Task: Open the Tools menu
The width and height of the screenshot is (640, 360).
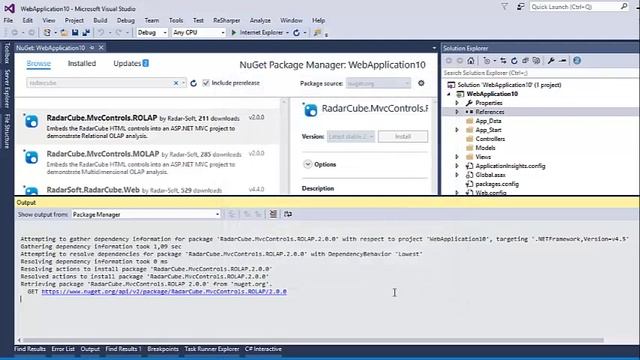Action: (x=176, y=20)
